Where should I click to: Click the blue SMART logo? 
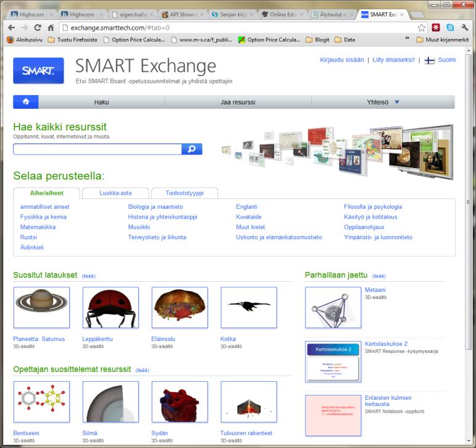38,70
